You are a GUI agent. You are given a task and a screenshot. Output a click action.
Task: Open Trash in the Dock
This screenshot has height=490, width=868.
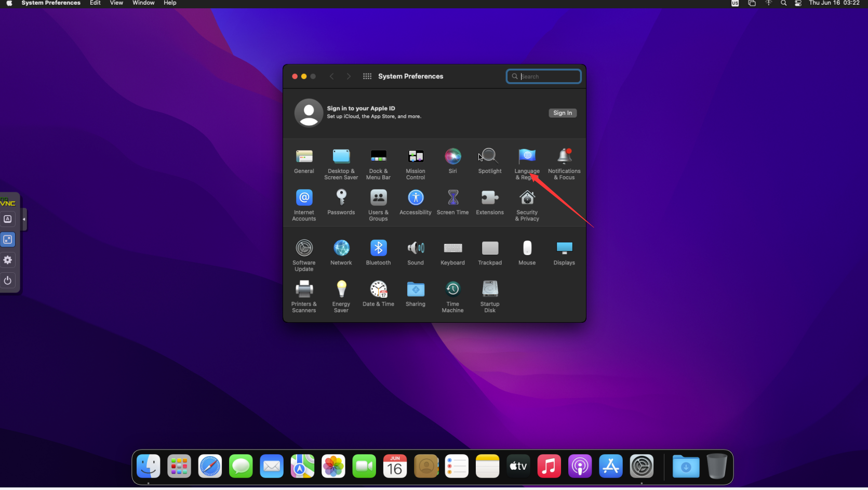pyautogui.click(x=717, y=467)
